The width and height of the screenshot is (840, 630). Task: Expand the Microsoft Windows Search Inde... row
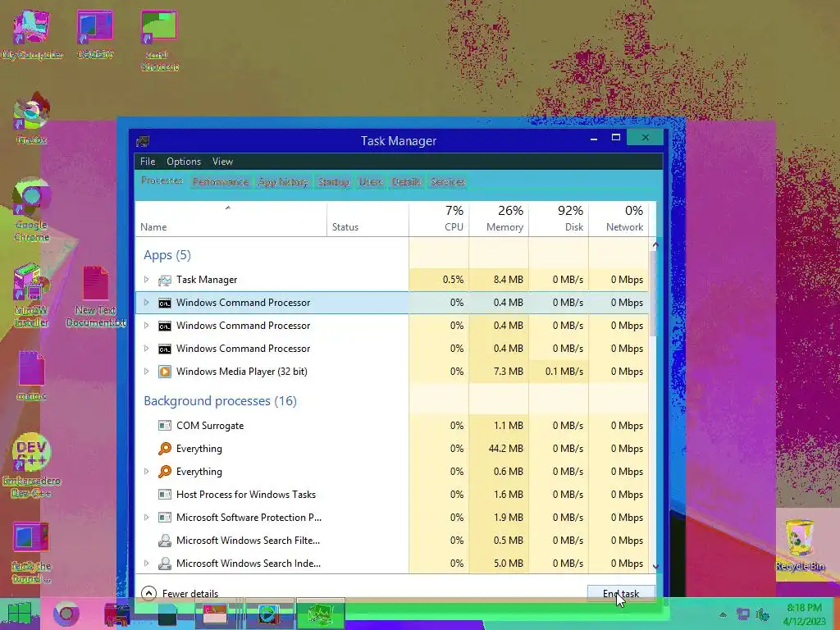point(146,564)
